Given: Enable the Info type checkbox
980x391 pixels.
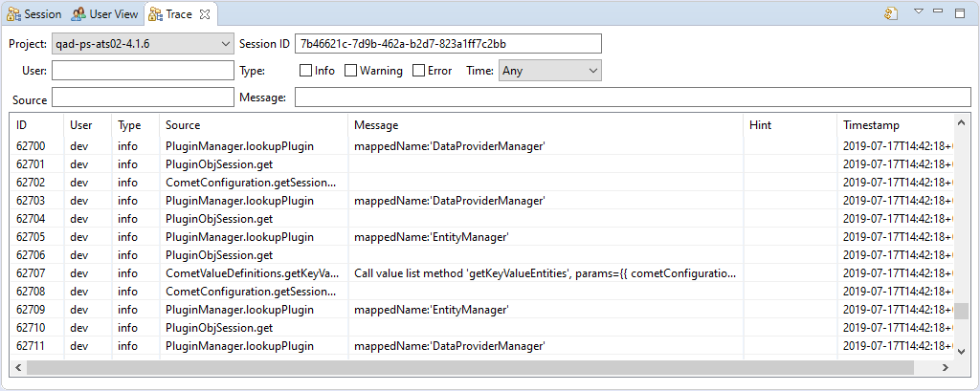Looking at the screenshot, I should pyautogui.click(x=306, y=71).
